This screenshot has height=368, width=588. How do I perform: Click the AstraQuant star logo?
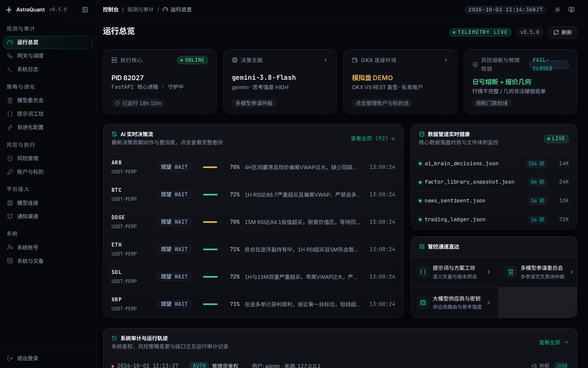pyautogui.click(x=9, y=9)
